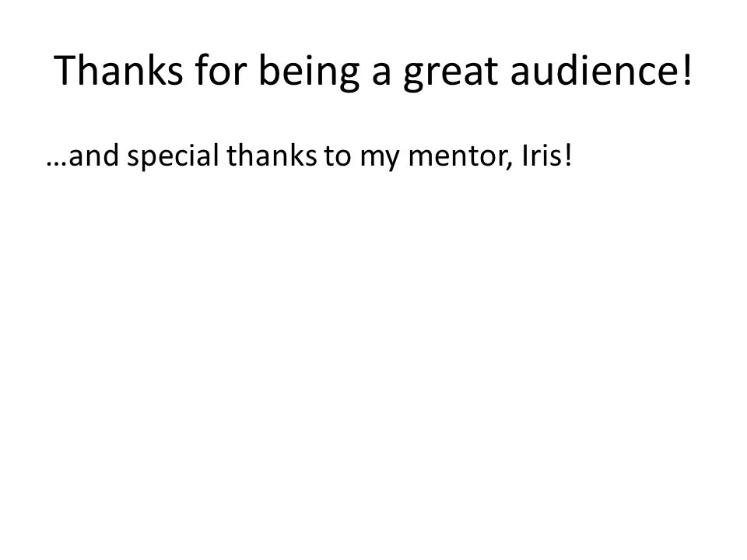This screenshot has width=747, height=560.
Task: Click the word "to" in body text
Action: (338, 156)
